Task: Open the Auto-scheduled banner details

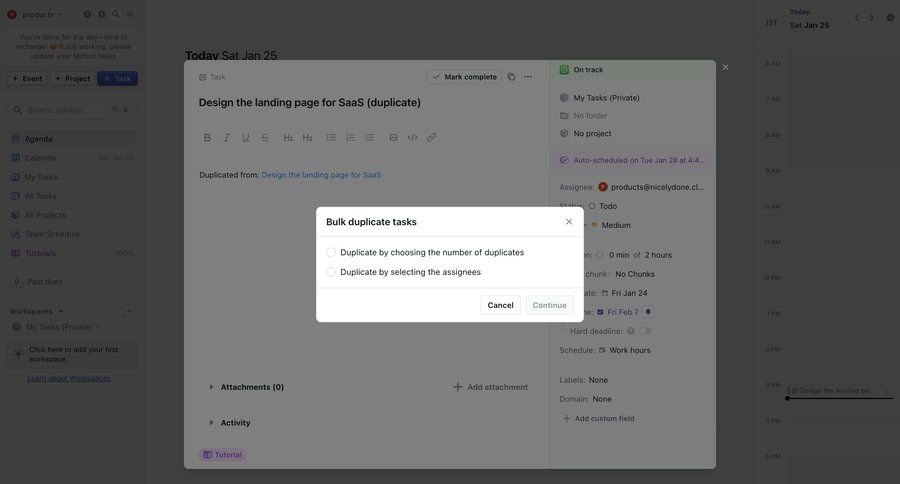Action: (632, 160)
